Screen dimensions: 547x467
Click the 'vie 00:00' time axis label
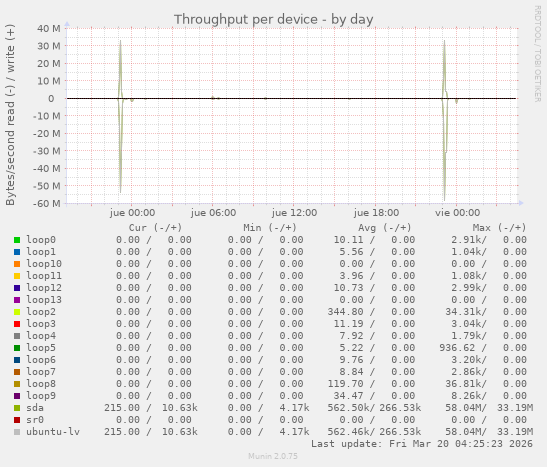pos(457,213)
